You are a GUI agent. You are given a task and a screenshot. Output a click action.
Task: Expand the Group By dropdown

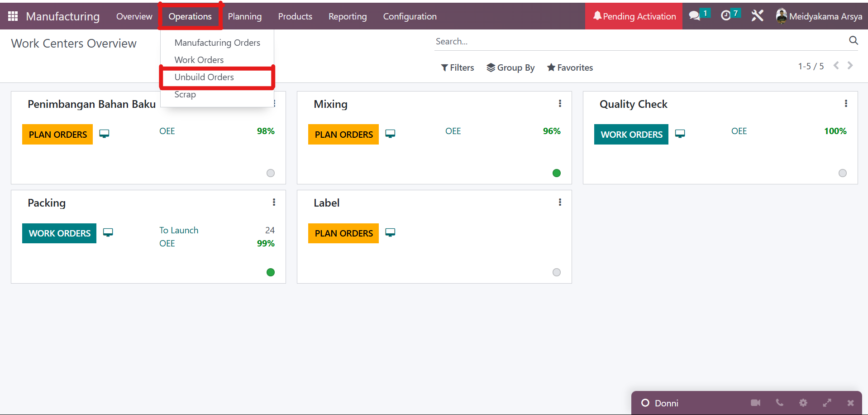pyautogui.click(x=510, y=68)
